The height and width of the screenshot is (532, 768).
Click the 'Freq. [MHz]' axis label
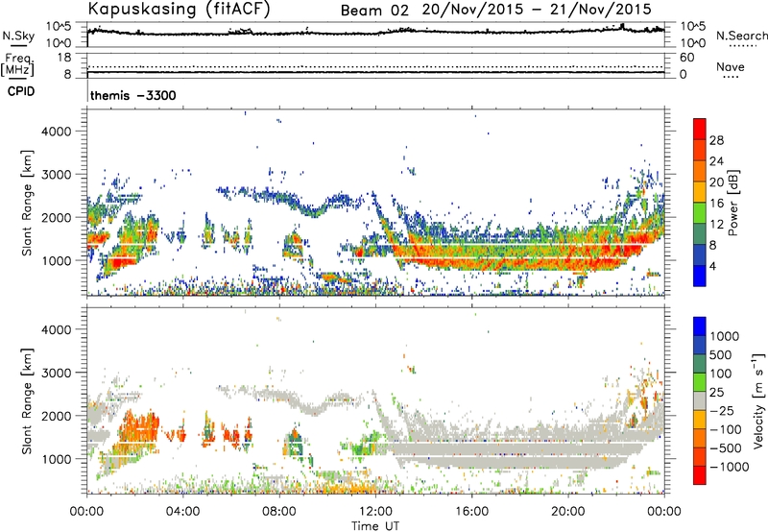pos(18,65)
